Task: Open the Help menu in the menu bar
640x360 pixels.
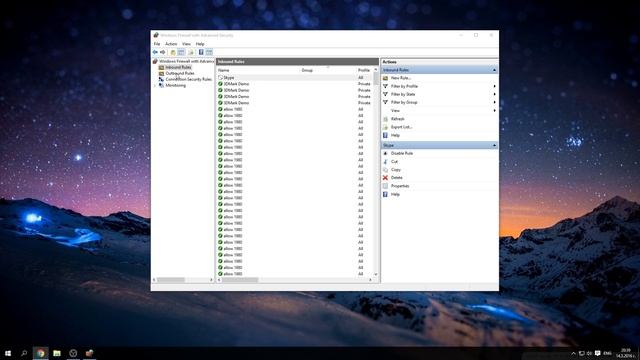Action: (x=200, y=44)
